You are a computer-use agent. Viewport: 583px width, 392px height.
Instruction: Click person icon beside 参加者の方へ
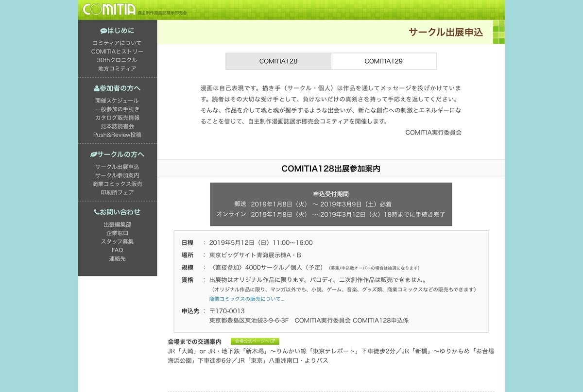(97, 88)
